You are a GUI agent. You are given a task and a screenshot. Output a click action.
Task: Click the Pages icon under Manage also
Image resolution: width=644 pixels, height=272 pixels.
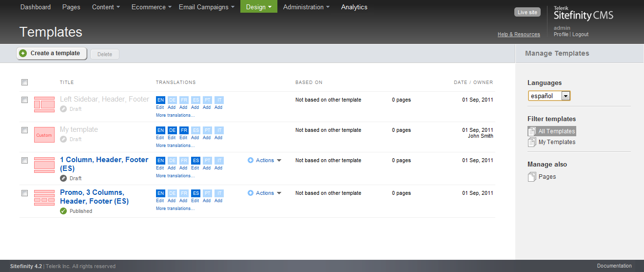pos(532,177)
